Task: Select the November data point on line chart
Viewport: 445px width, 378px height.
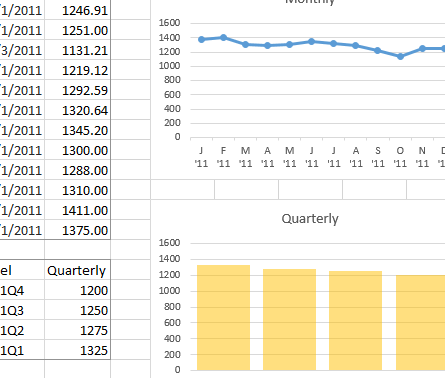Action: (422, 49)
